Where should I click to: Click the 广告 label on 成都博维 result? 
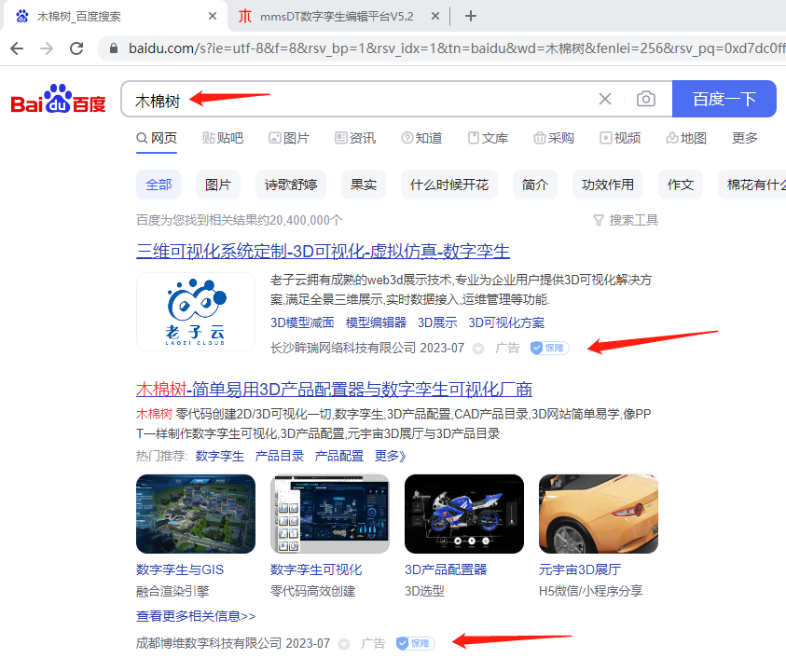373,643
